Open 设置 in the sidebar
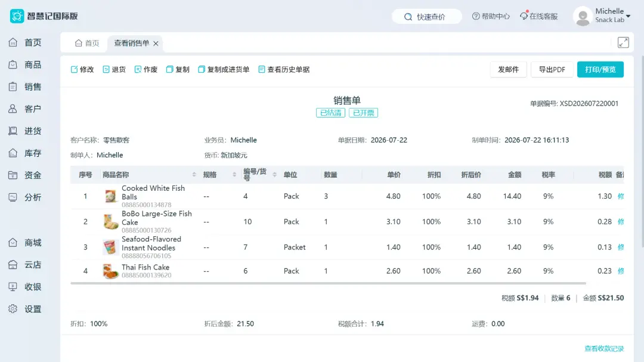The image size is (644, 362). coord(24,309)
